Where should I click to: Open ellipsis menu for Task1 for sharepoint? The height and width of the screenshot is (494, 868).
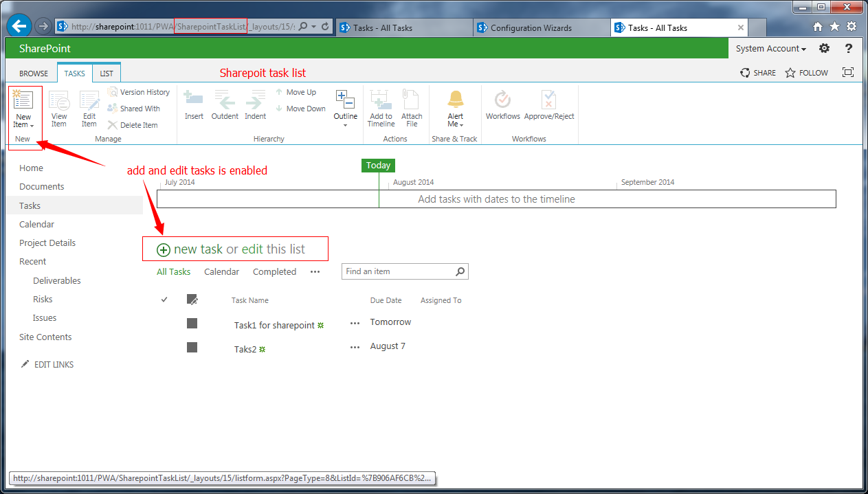pos(355,323)
